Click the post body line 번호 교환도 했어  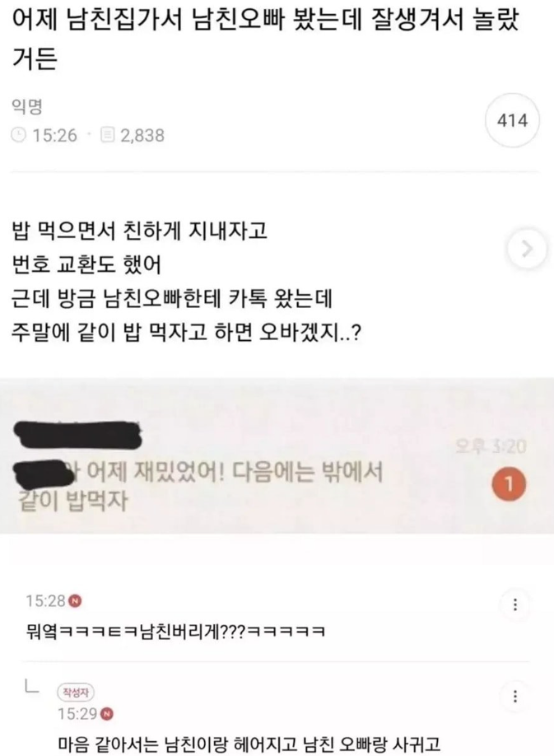tap(86, 264)
